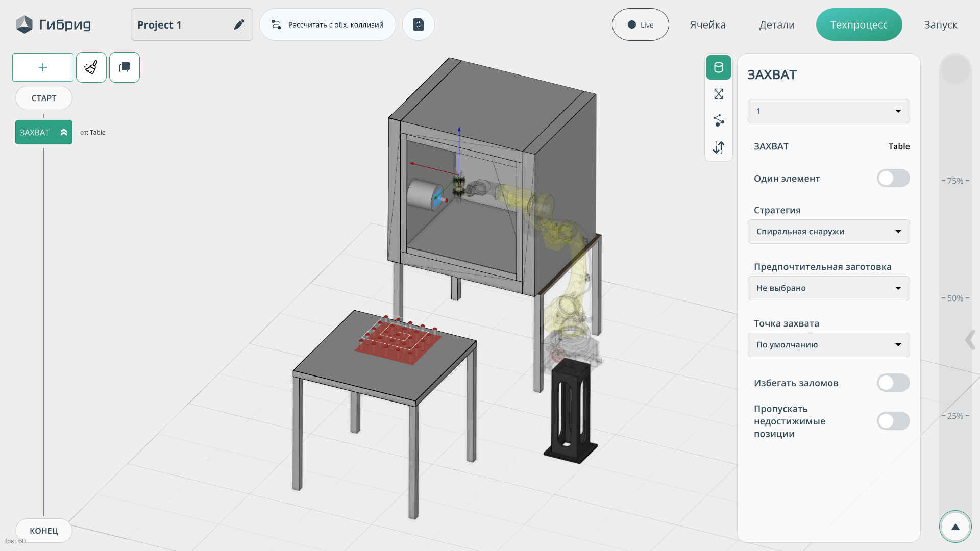
Task: Click the pencil icon to rename Project 1
Action: [239, 24]
